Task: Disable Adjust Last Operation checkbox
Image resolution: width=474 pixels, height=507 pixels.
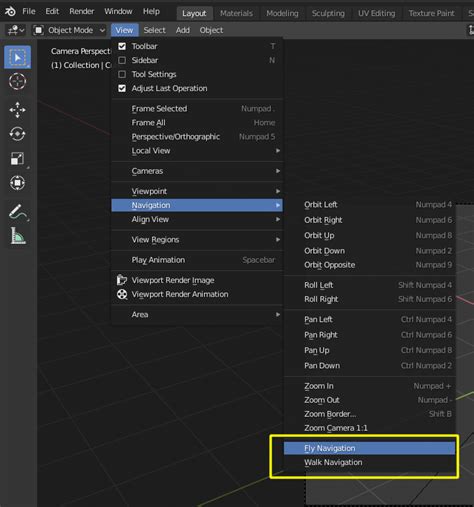Action: pyautogui.click(x=122, y=88)
